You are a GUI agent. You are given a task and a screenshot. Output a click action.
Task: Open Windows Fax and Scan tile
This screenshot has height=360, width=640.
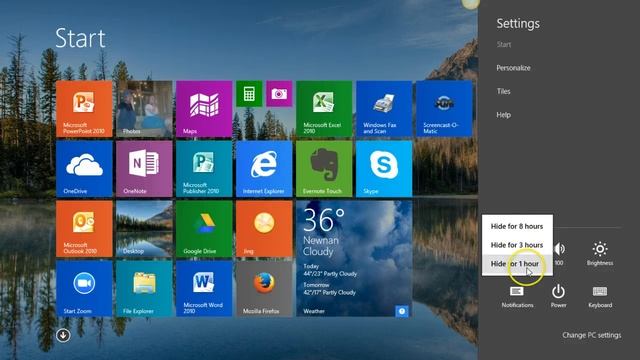point(384,109)
